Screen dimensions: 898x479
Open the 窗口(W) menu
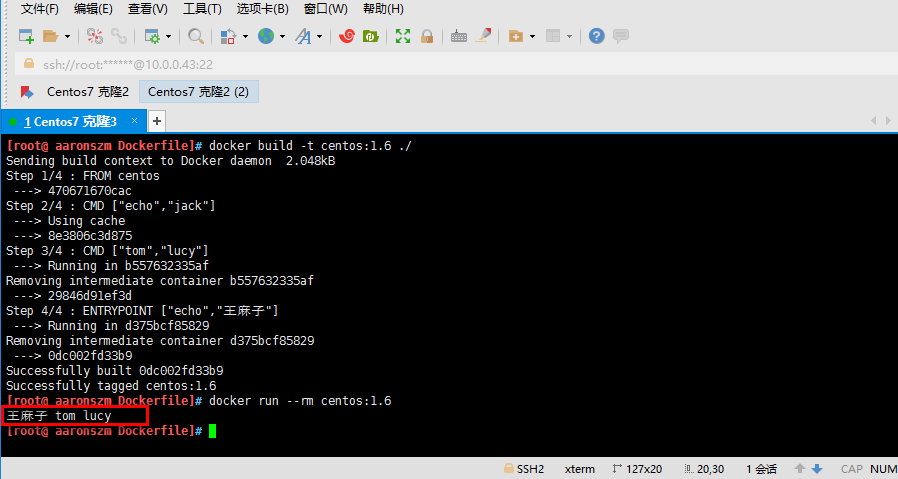point(326,9)
